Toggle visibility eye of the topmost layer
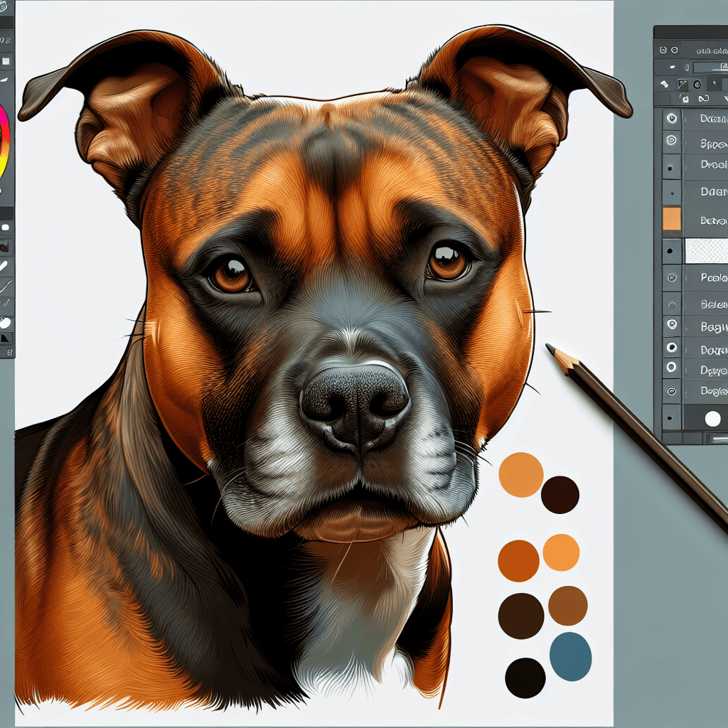Viewport: 728px width, 728px height. [670, 119]
